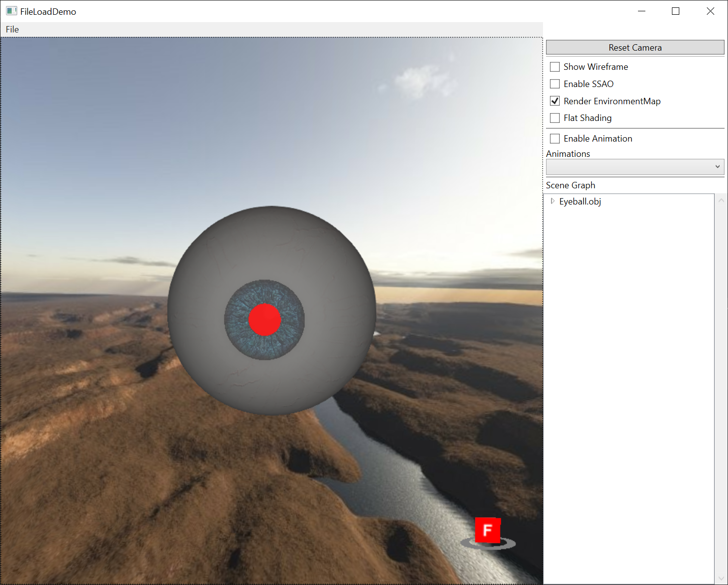
Task: Enable Flat Shading
Action: (x=554, y=118)
